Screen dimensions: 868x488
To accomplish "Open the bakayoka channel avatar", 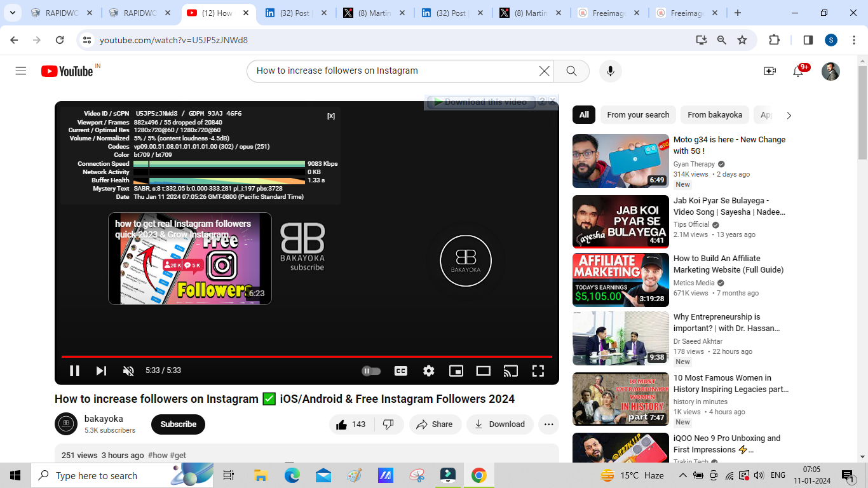I will pos(66,424).
